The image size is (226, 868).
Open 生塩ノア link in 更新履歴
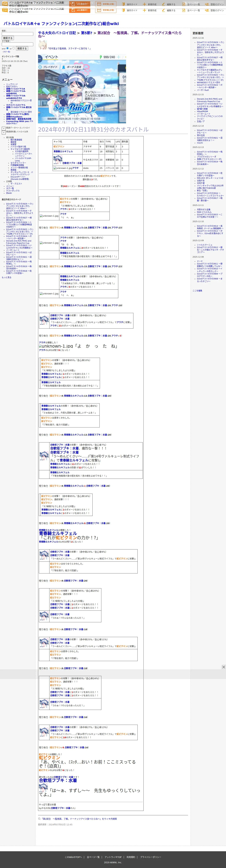(200, 121)
